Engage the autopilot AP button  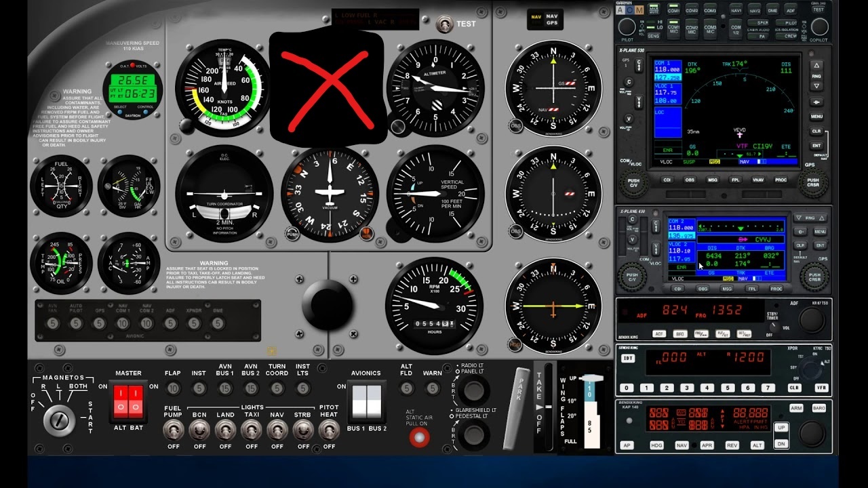[x=627, y=445]
